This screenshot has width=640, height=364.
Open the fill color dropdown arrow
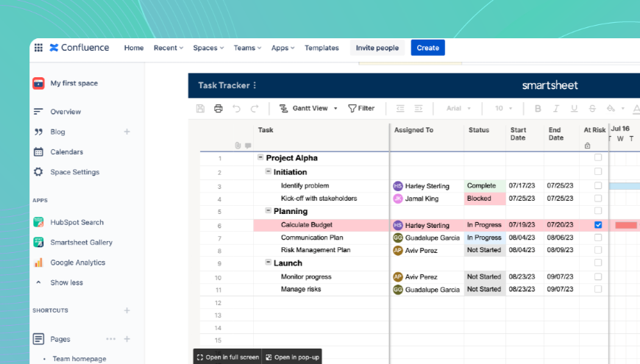pos(623,109)
